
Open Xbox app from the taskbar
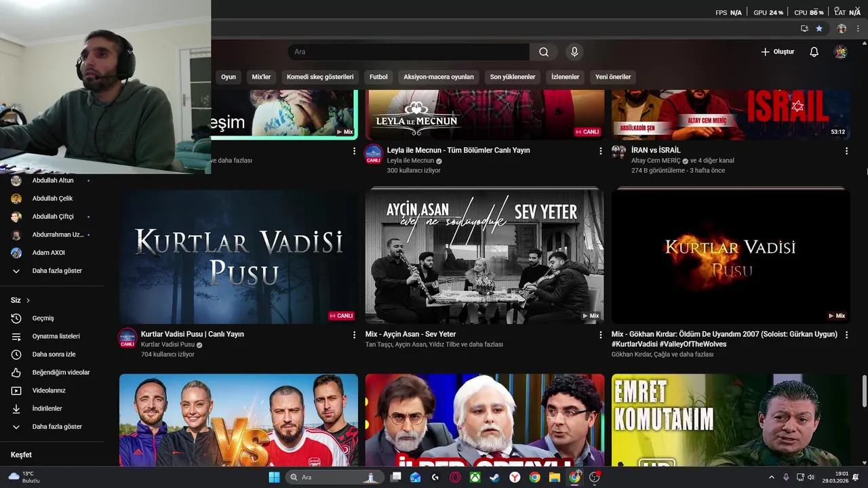(475, 477)
